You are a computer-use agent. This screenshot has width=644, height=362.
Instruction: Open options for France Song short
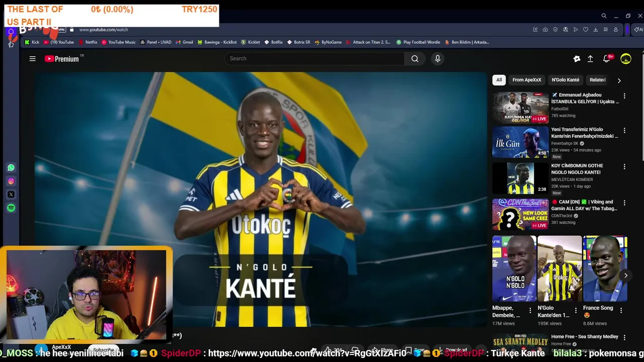point(621,311)
